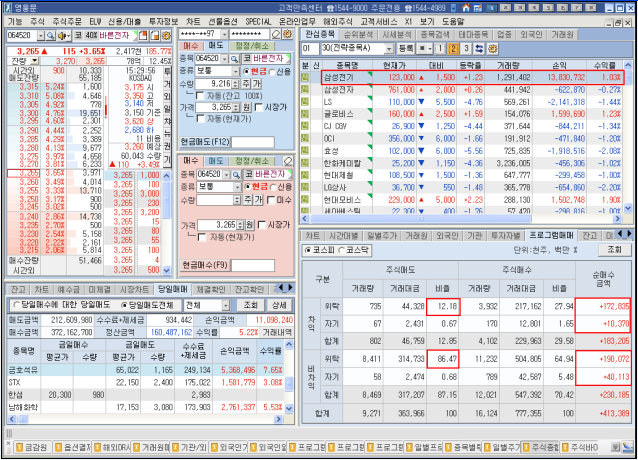Select watchlist page 3 button

click(466, 49)
